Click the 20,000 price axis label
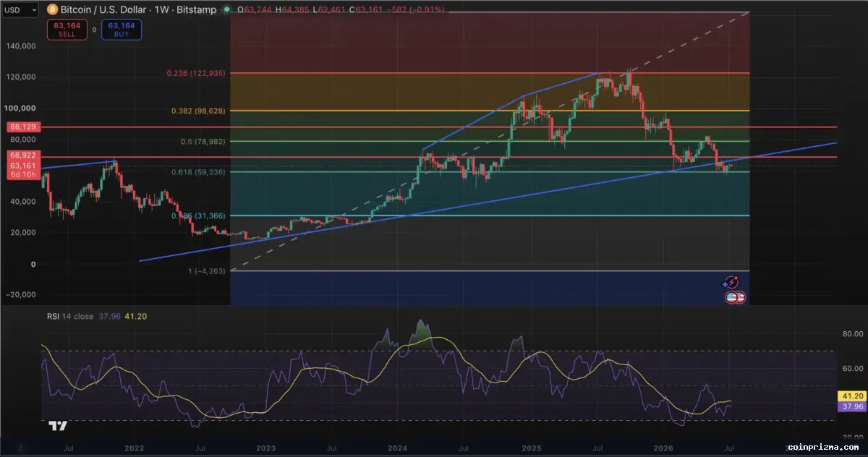 (x=24, y=233)
